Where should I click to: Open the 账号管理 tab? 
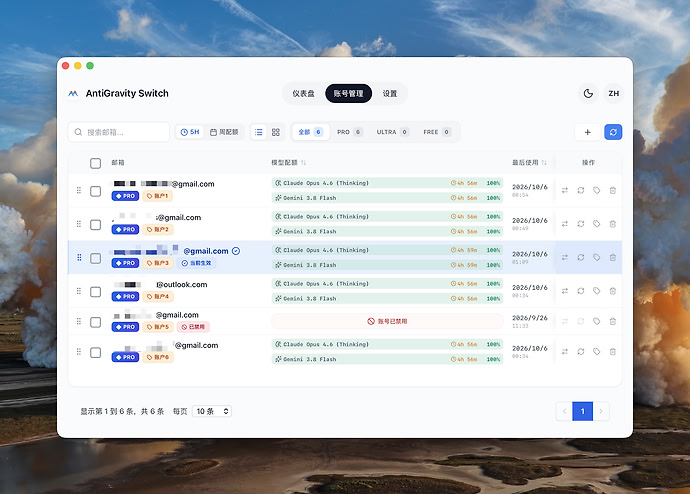point(349,93)
